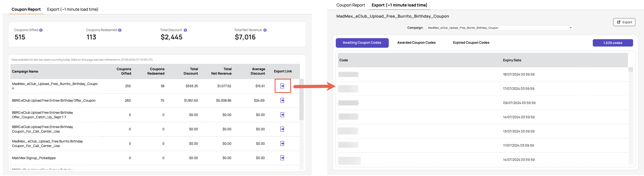
Task: Click the $7,016 total net revenue value
Action: (245, 37)
